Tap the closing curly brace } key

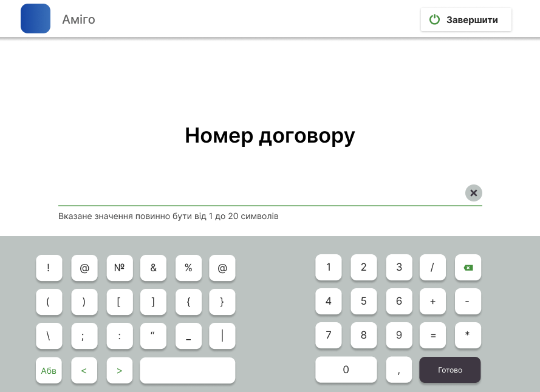[222, 302]
